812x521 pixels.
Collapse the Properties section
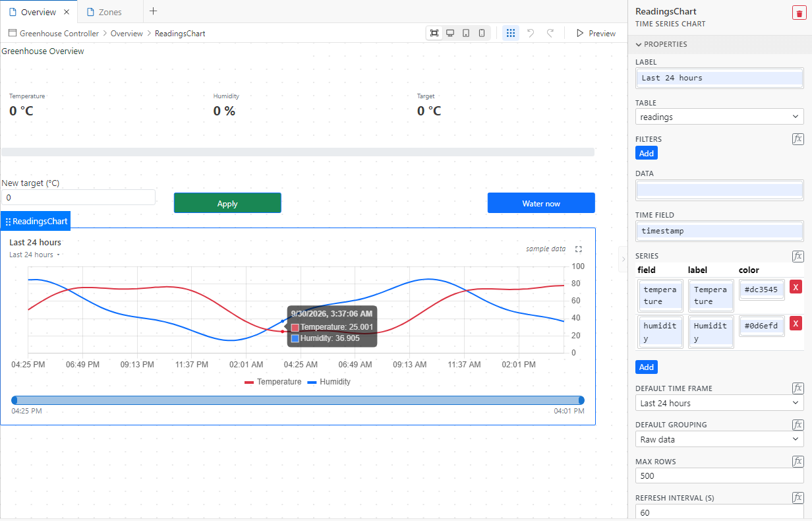click(x=662, y=44)
